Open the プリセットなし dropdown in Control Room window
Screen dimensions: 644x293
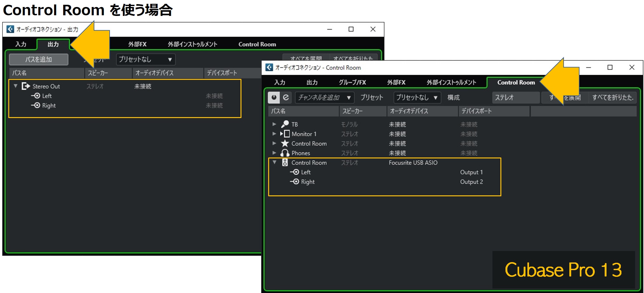[x=417, y=97]
